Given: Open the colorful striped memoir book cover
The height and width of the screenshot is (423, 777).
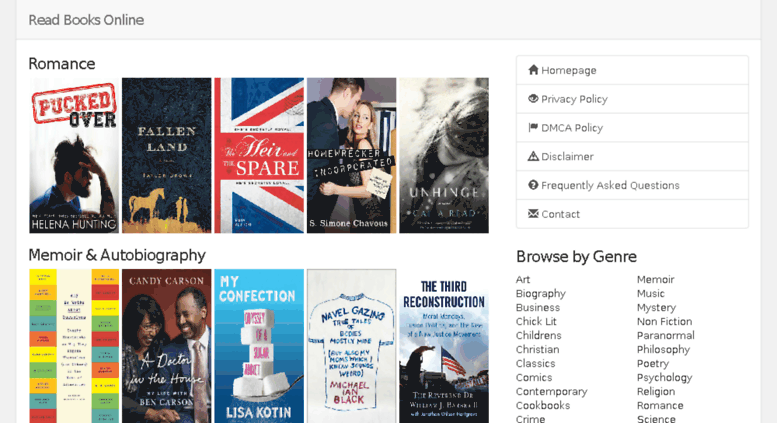Looking at the screenshot, I should click(x=74, y=346).
